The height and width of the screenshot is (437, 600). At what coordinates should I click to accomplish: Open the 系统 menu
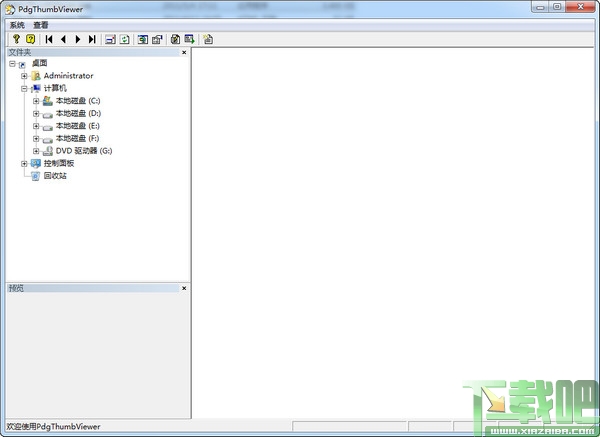tap(17, 25)
